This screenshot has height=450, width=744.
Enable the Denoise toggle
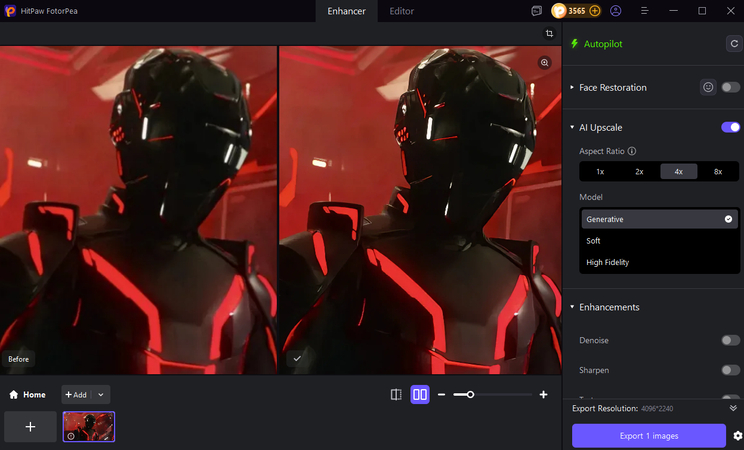pyautogui.click(x=730, y=340)
